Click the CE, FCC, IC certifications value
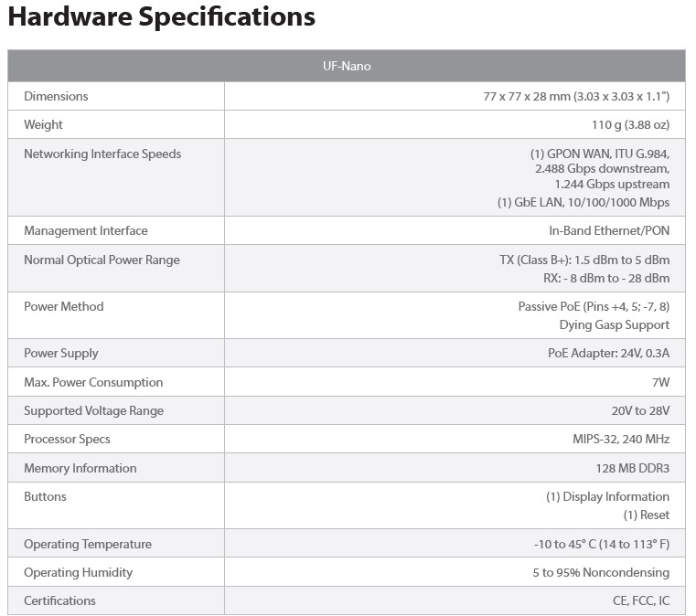This screenshot has height=616, width=696. point(641,601)
